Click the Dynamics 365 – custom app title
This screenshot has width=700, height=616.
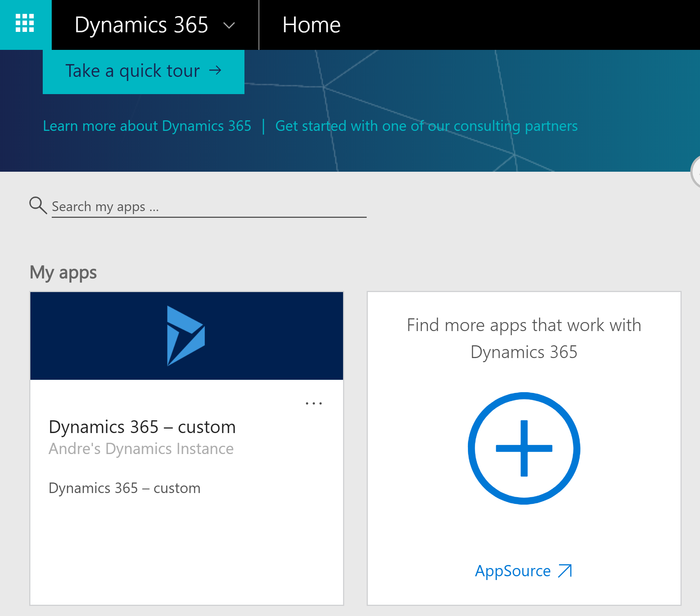[142, 427]
